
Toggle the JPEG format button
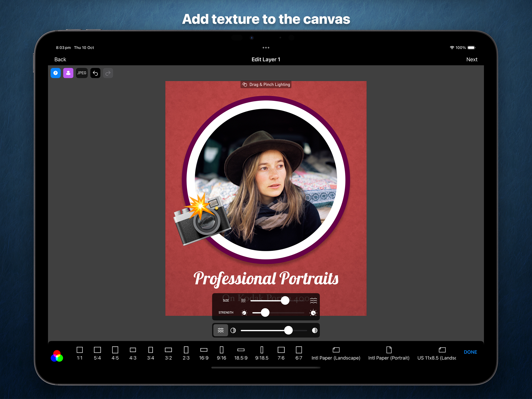(x=82, y=73)
